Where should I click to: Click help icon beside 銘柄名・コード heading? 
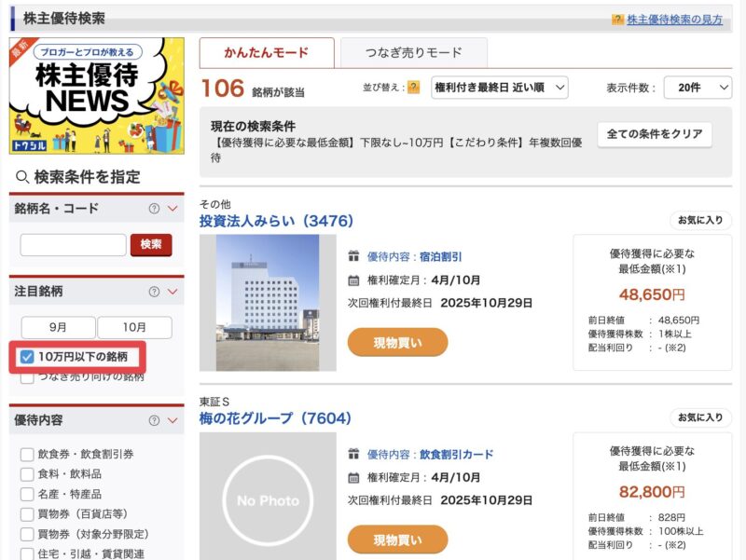pyautogui.click(x=155, y=209)
